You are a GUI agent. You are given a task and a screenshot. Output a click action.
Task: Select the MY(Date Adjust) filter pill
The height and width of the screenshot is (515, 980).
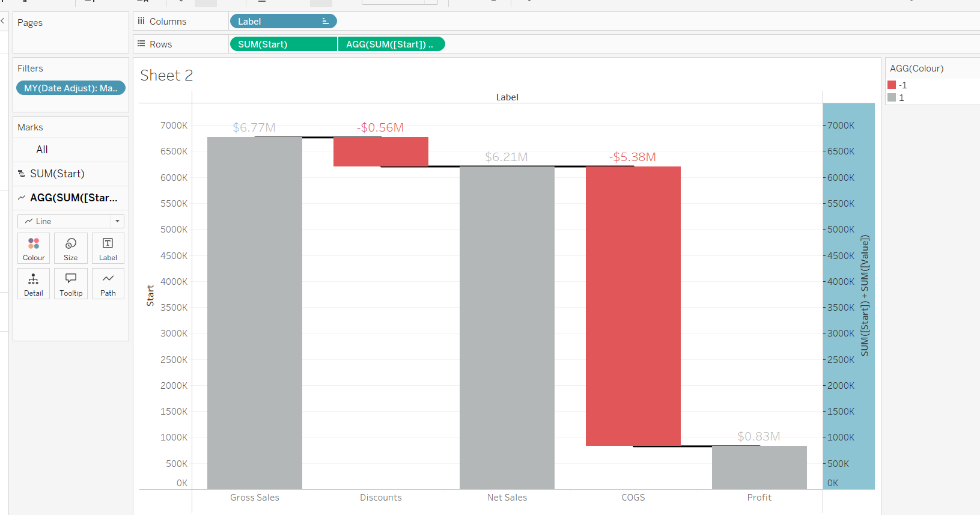click(71, 88)
